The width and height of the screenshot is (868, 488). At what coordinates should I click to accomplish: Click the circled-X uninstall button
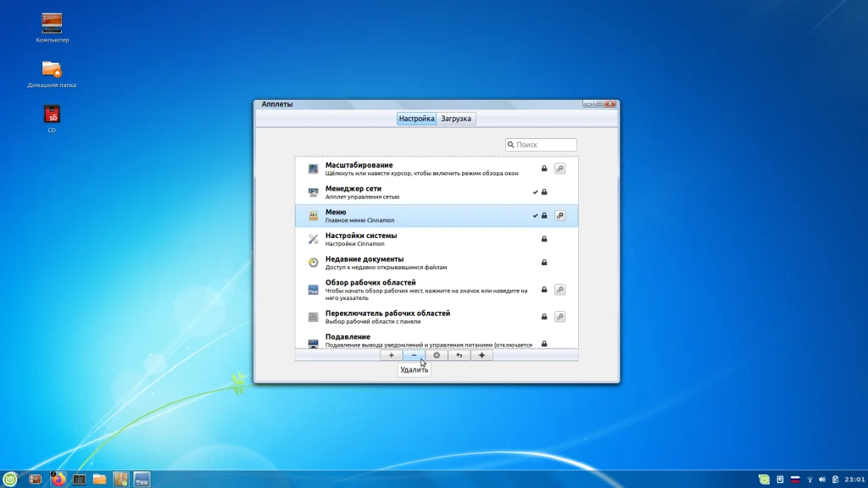click(437, 356)
